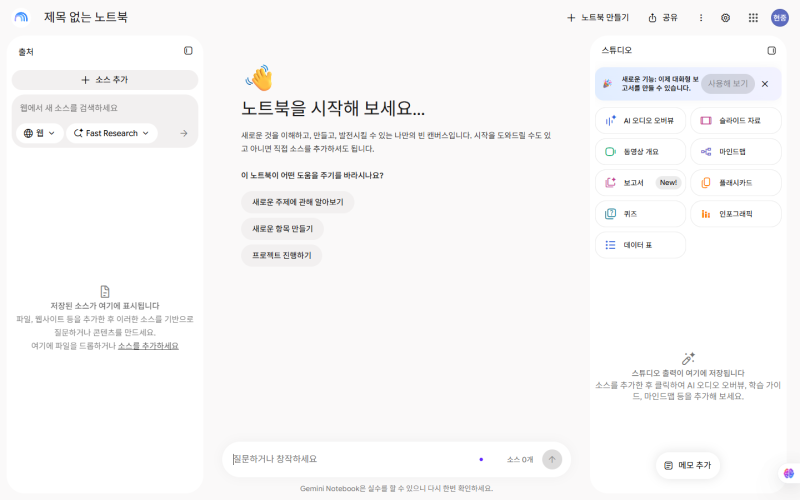This screenshot has width=800, height=500.
Task: Click the magic wand icon in studio area
Action: 688,358
